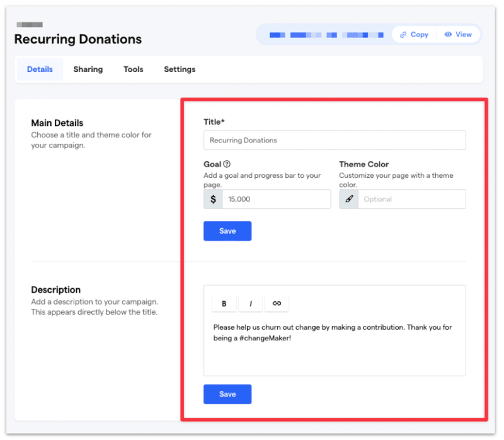Click the eye icon on the View button

coord(449,34)
